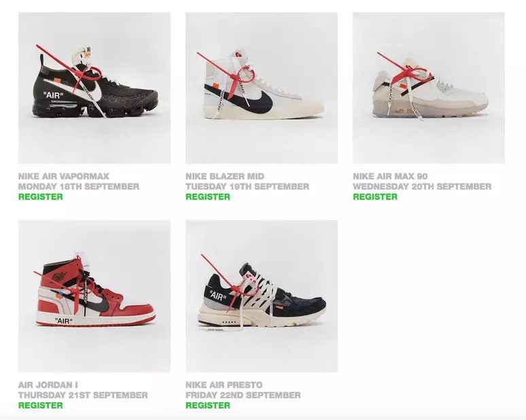Open the Nike Blazer Mid shoe image
Image resolution: width=526 pixels, height=420 pixels.
pyautogui.click(x=262, y=88)
